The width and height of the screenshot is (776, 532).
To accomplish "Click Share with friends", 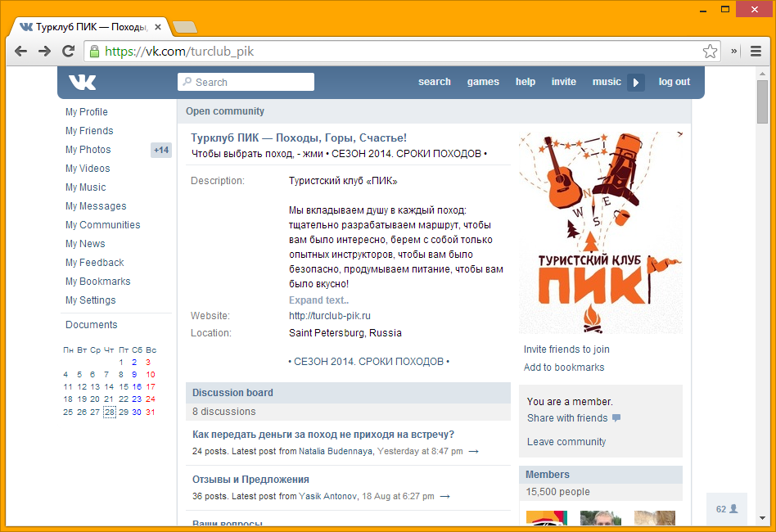I will [x=567, y=418].
